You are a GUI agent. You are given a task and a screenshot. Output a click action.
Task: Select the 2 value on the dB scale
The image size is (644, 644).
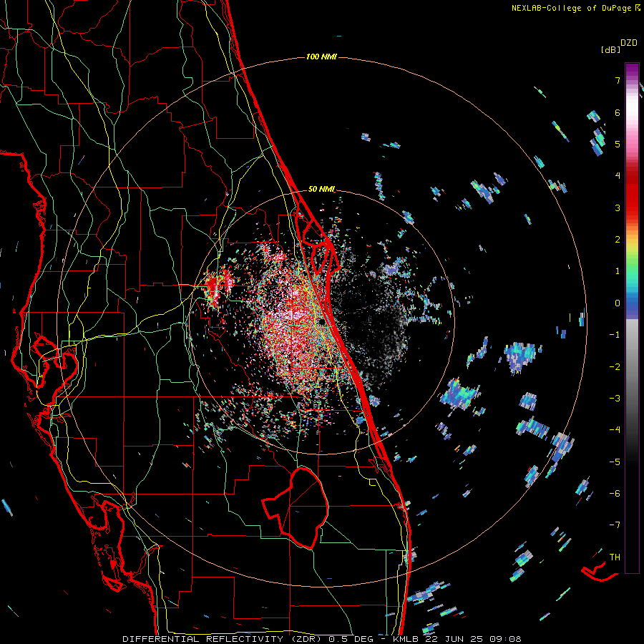[618, 240]
